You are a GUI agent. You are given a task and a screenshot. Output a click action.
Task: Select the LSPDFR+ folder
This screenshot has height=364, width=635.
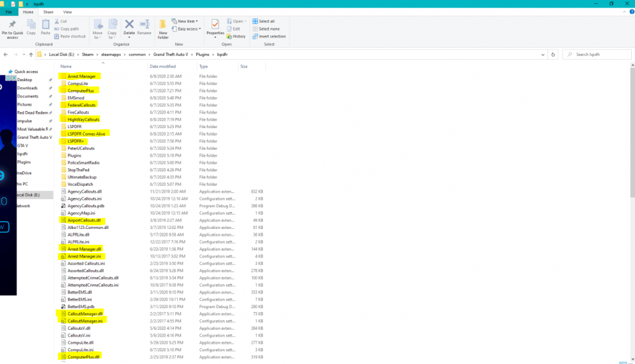[76, 141]
